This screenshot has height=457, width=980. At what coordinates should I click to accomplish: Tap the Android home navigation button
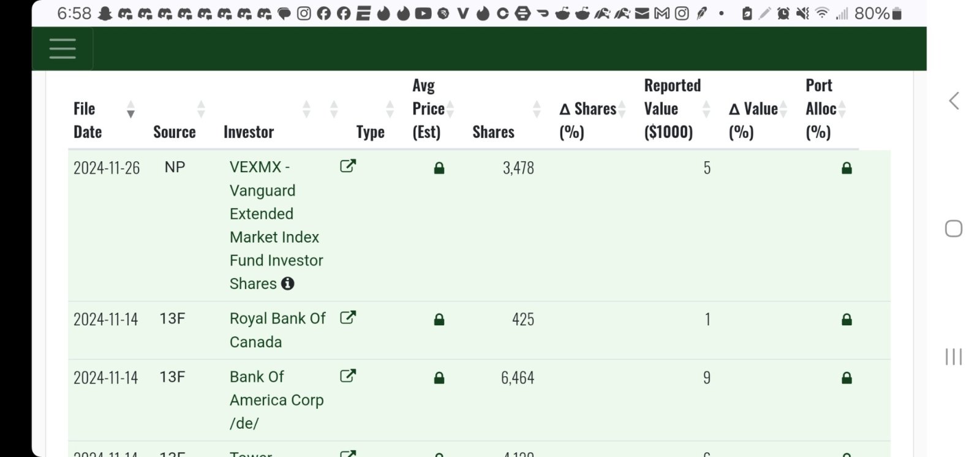pos(954,228)
